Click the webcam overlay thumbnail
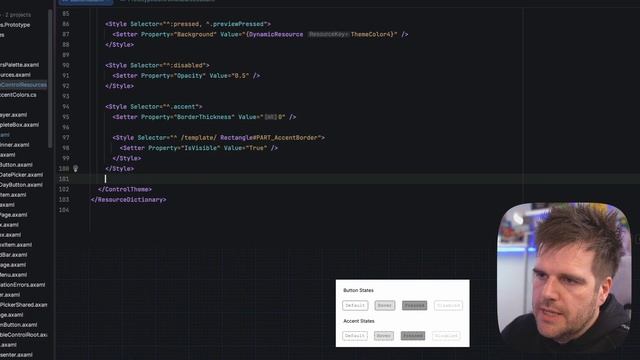The height and width of the screenshot is (360, 640). pyautogui.click(x=564, y=278)
